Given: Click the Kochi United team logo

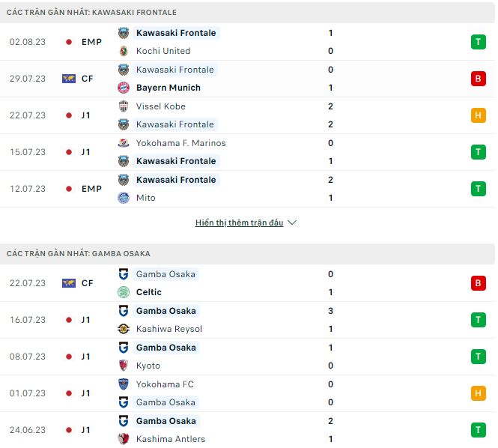Looking at the screenshot, I should [124, 51].
